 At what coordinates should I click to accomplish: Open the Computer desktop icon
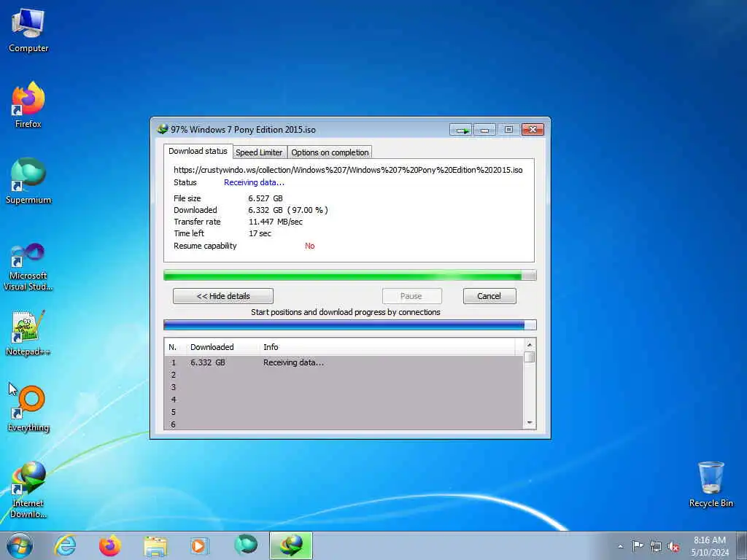pos(28,30)
